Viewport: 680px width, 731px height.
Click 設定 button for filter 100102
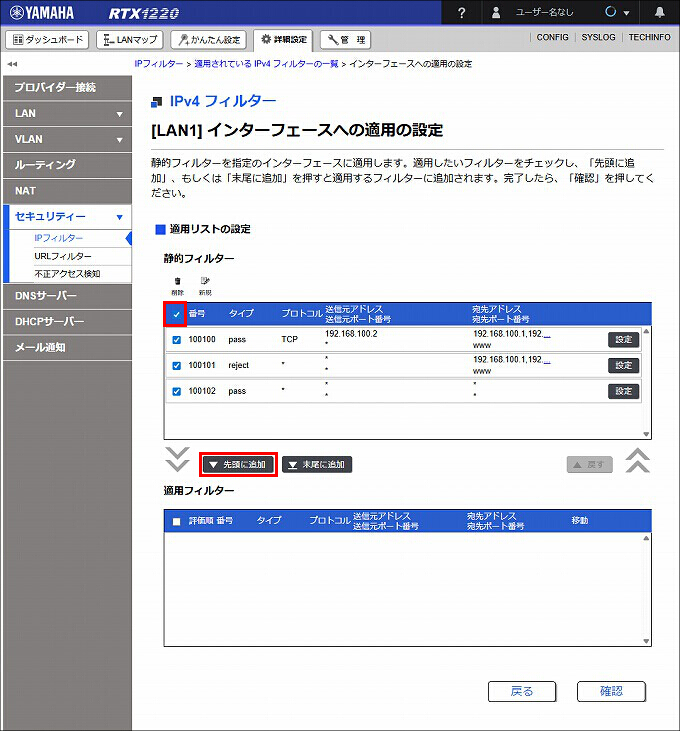click(624, 392)
